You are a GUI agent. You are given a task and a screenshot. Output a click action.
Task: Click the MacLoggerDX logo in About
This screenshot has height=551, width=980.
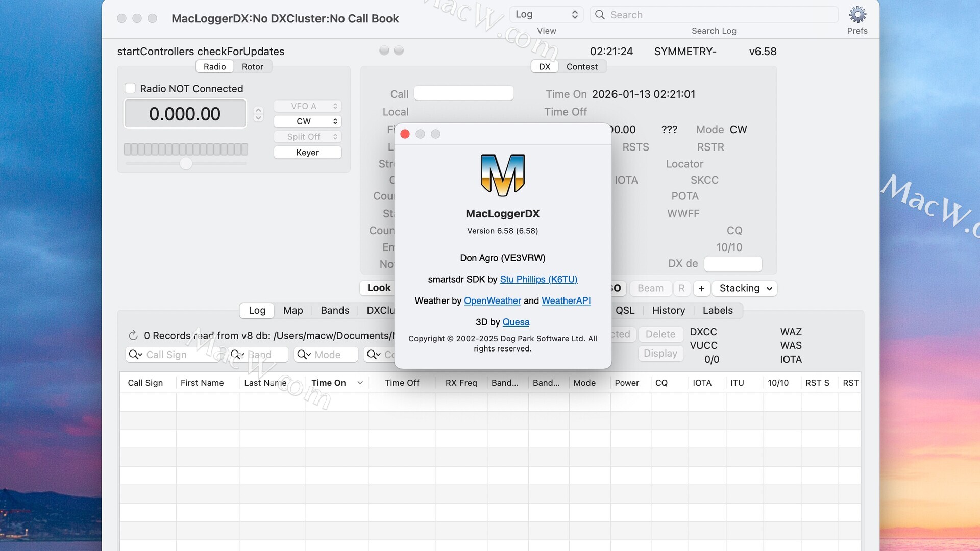pos(502,175)
